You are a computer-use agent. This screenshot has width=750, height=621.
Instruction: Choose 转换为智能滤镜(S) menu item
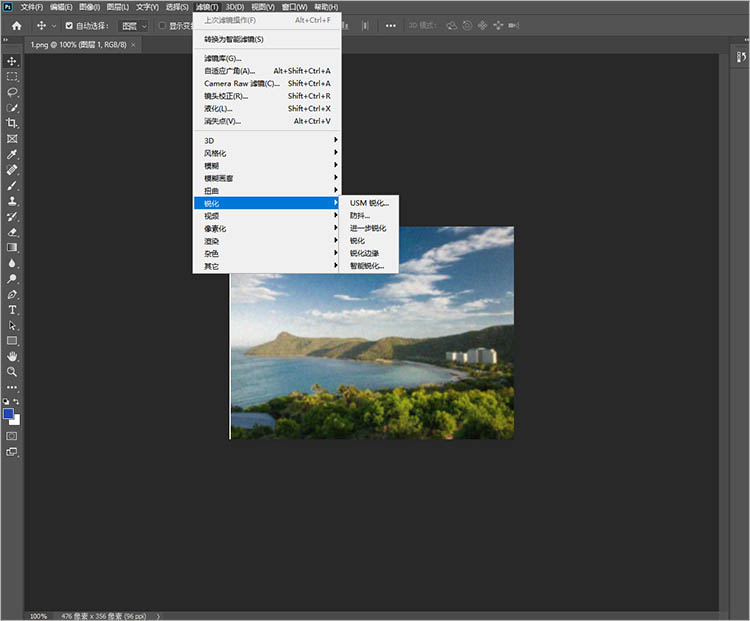click(267, 39)
